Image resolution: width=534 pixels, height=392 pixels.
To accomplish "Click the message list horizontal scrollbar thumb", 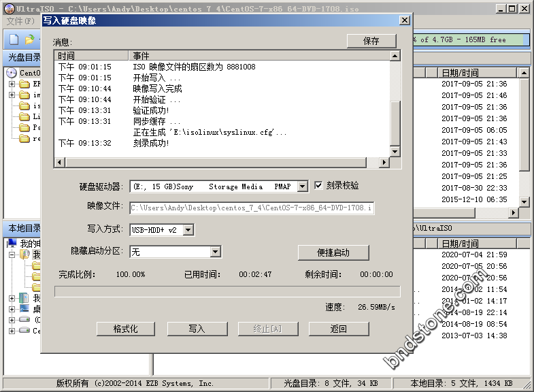I will tap(216, 163).
